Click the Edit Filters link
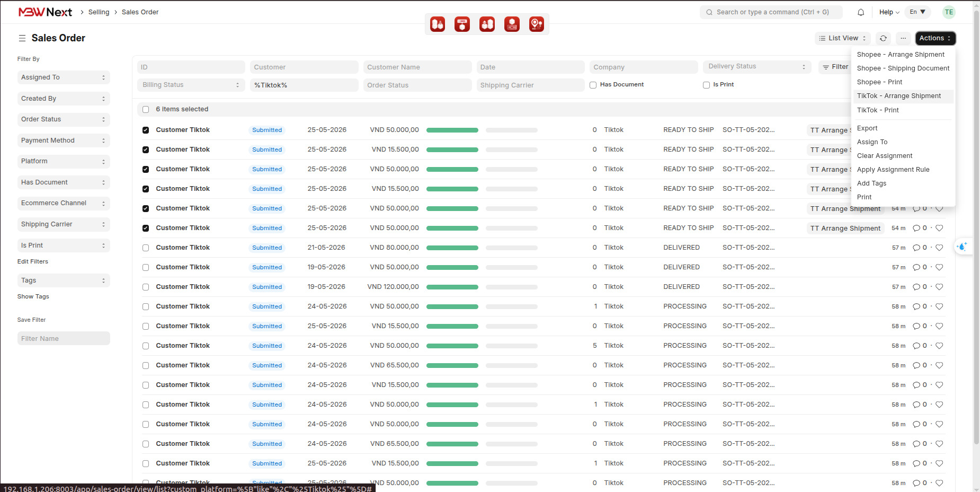The width and height of the screenshot is (980, 492). 33,261
